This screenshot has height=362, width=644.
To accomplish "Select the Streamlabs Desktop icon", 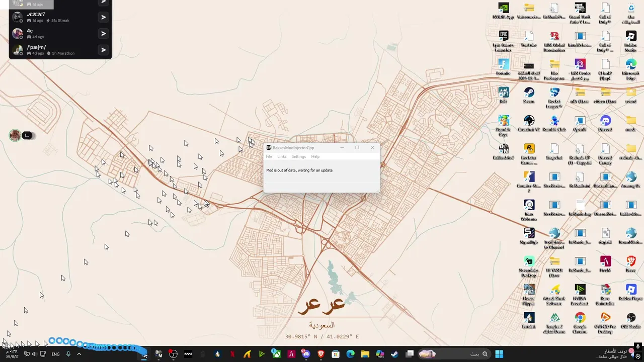I will point(529,267).
